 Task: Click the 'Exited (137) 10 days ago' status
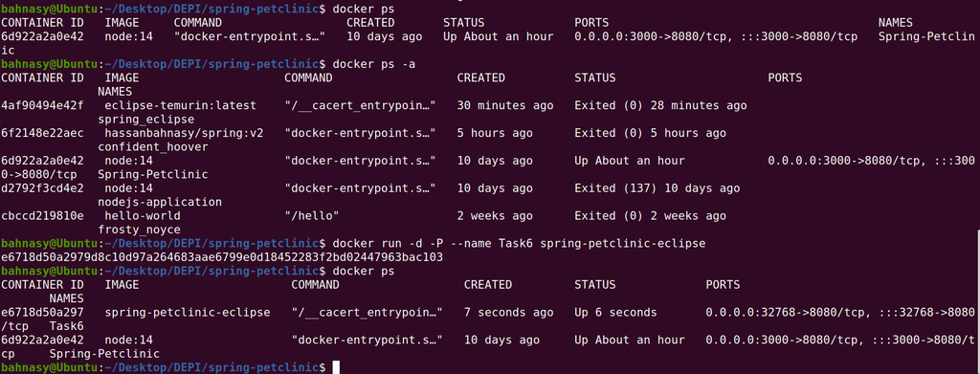point(657,188)
